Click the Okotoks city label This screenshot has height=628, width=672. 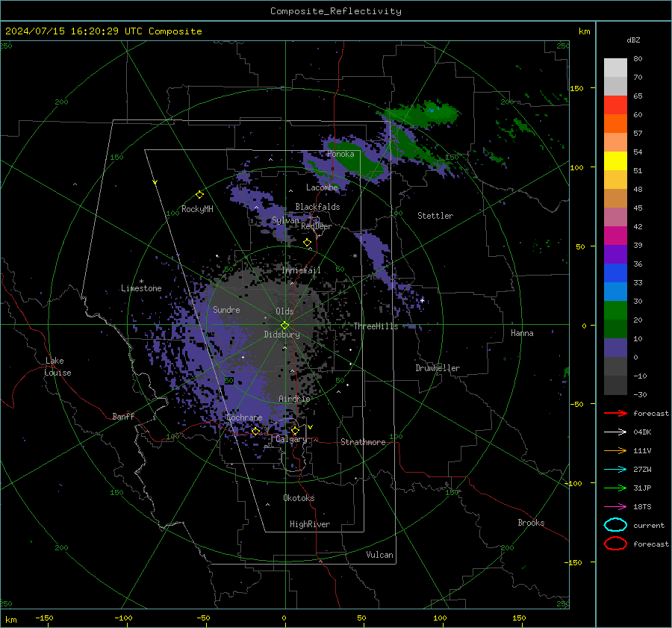(x=299, y=498)
